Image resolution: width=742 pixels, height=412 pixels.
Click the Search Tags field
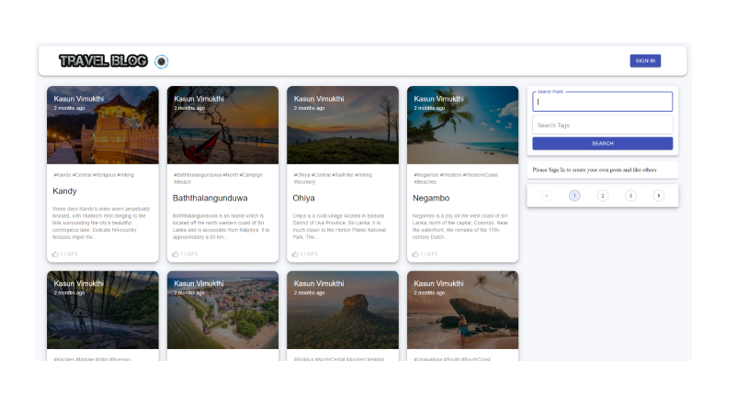coord(602,125)
